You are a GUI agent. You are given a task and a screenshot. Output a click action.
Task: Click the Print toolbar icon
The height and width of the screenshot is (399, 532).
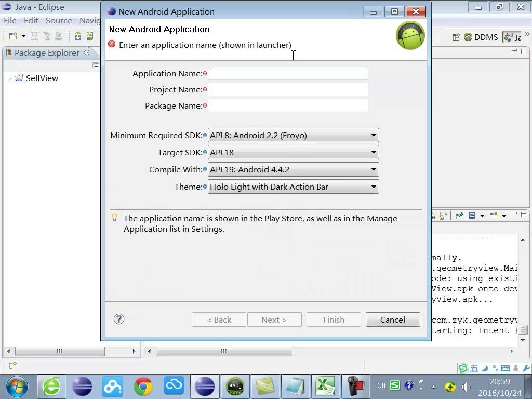[58, 36]
